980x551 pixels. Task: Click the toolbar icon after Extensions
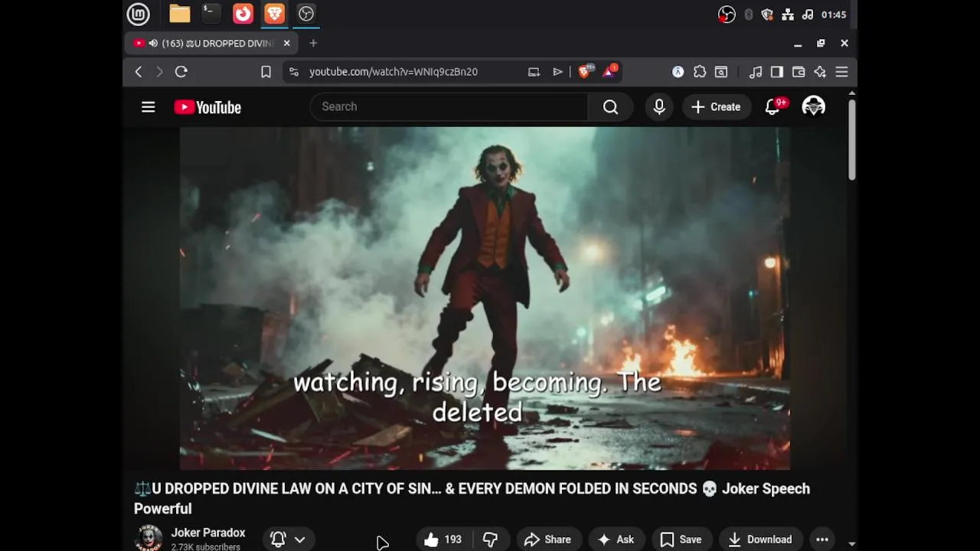click(x=721, y=72)
